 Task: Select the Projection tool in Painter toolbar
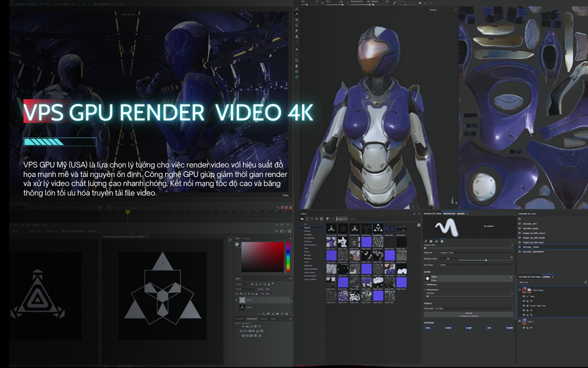pyautogui.click(x=297, y=20)
